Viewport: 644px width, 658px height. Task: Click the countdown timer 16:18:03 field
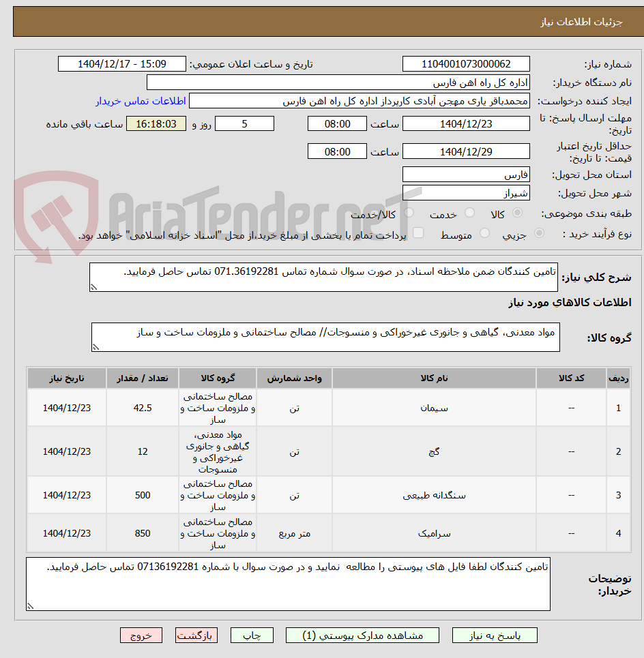click(156, 124)
